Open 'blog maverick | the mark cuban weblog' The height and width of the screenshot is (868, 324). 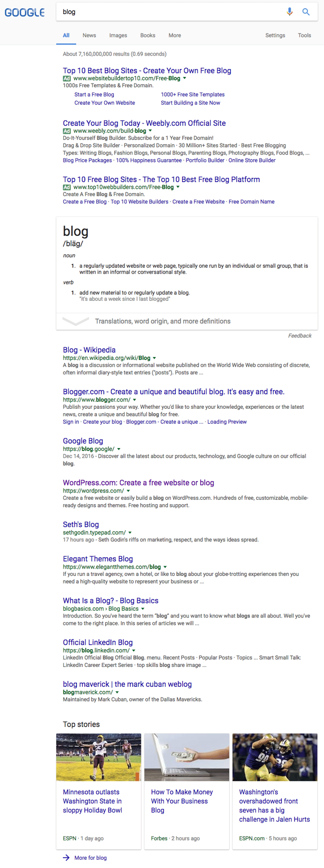[x=127, y=684]
